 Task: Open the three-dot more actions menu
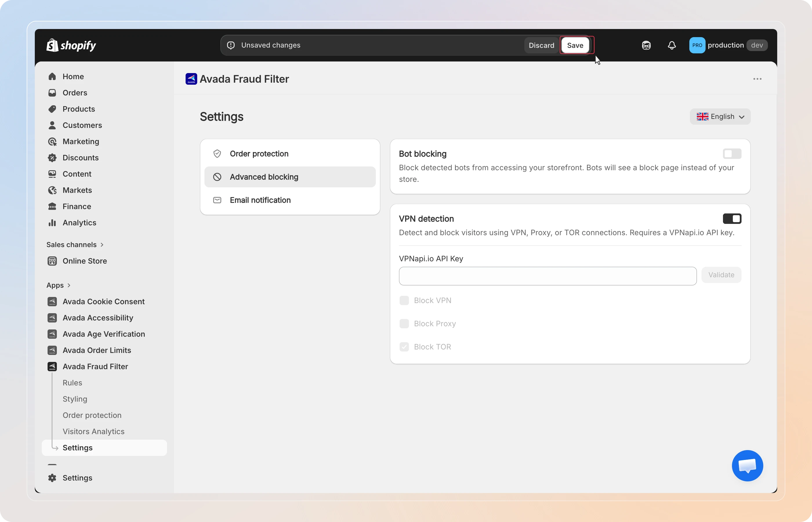coord(757,79)
